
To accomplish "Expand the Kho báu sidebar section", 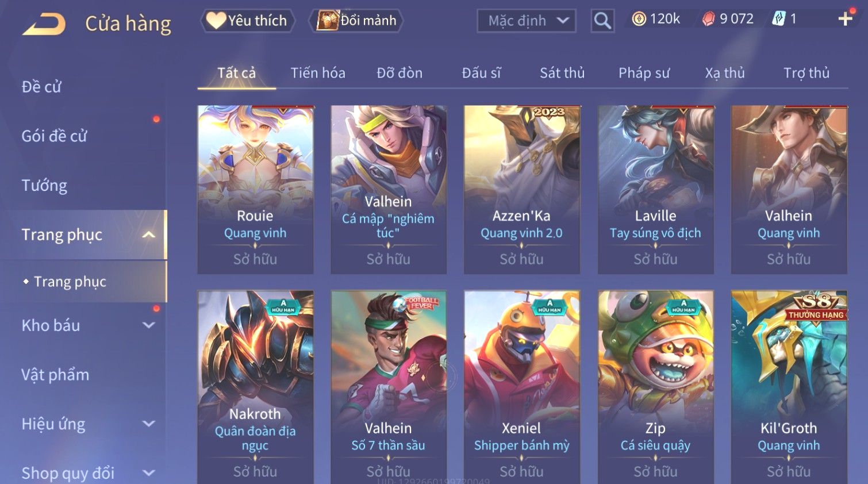I will pos(149,325).
